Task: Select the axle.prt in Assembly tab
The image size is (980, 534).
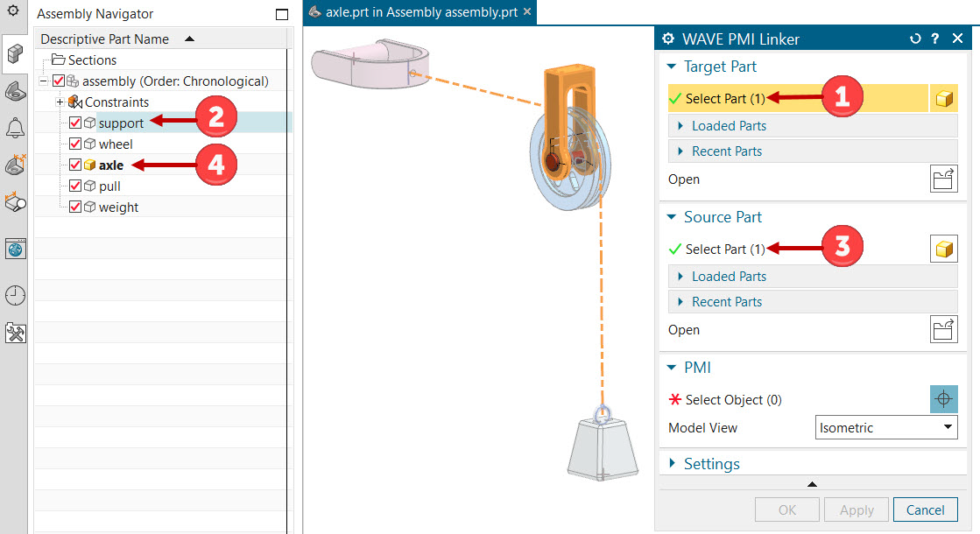Action: coord(416,12)
